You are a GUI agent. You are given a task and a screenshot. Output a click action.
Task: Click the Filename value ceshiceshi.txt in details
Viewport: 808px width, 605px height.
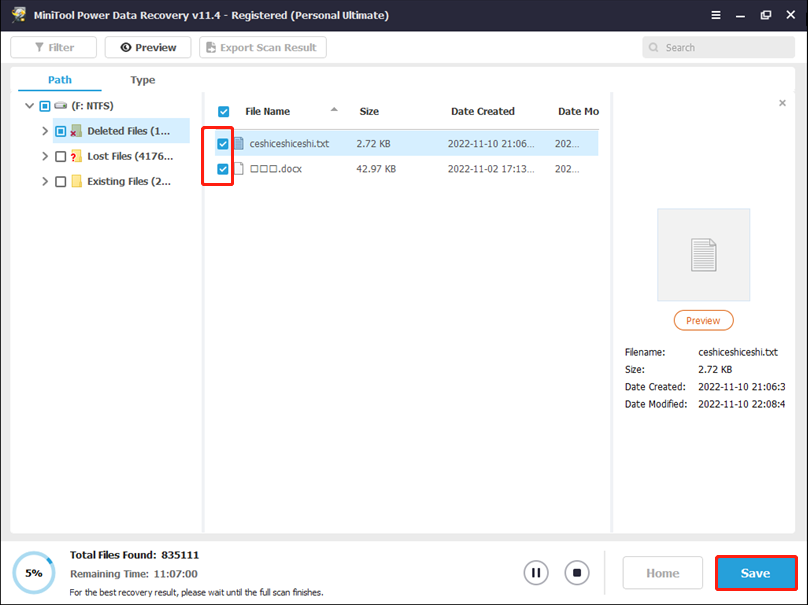pyautogui.click(x=738, y=352)
